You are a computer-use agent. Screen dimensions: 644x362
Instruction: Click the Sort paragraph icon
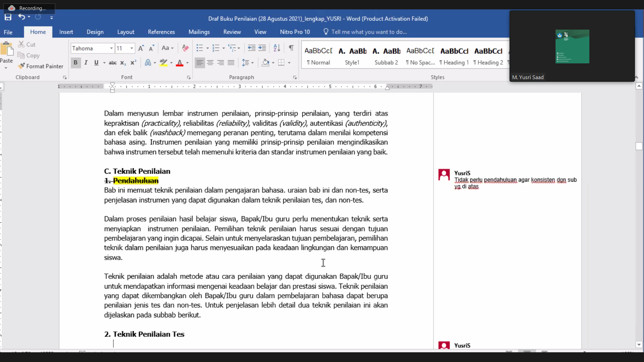click(277, 48)
